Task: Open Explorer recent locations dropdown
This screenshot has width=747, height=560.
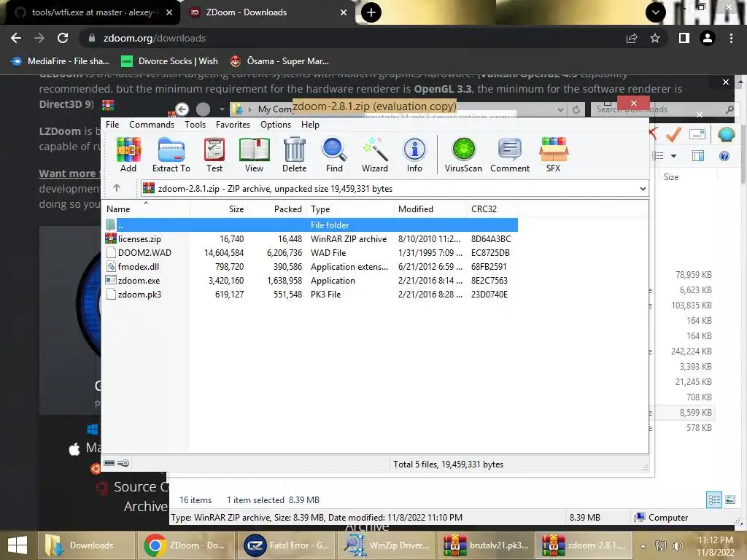Action: [x=222, y=109]
